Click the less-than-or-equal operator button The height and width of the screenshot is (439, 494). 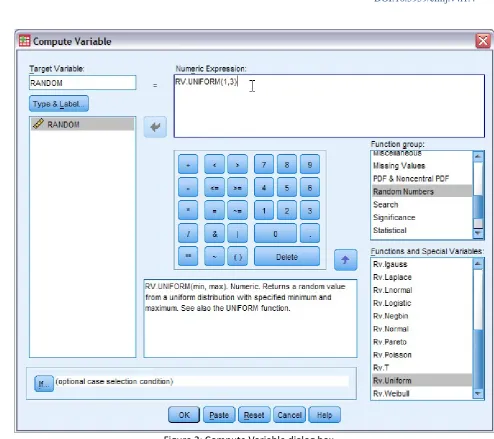coord(214,188)
